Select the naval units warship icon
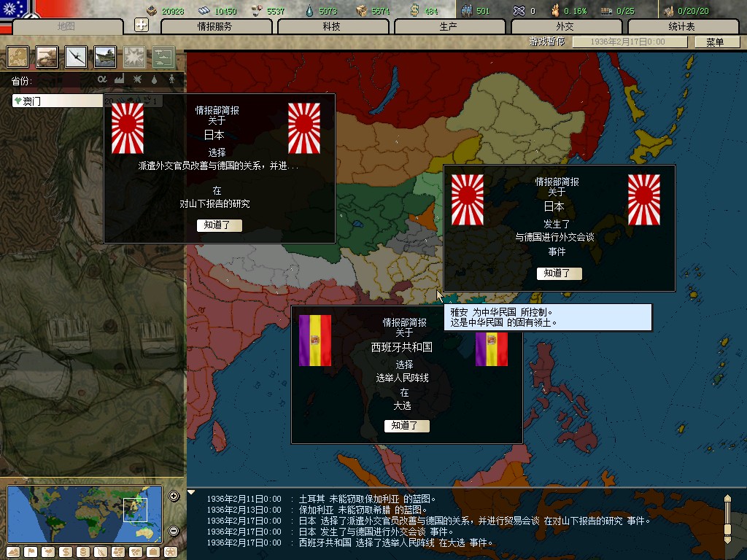The image size is (747, 560). 105,56
